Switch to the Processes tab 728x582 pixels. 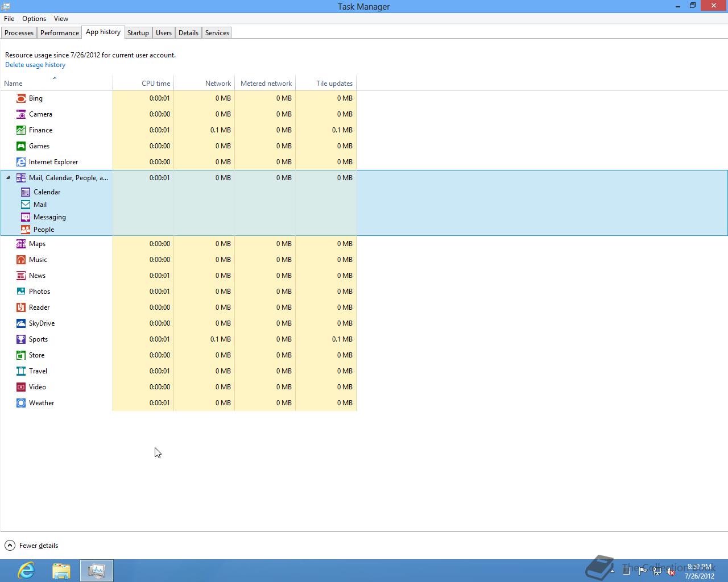pyautogui.click(x=19, y=33)
